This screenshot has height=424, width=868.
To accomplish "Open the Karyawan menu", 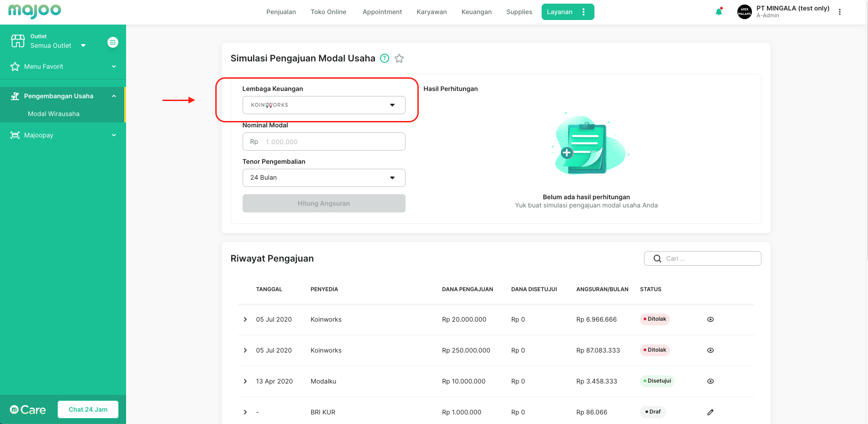I will pos(431,12).
